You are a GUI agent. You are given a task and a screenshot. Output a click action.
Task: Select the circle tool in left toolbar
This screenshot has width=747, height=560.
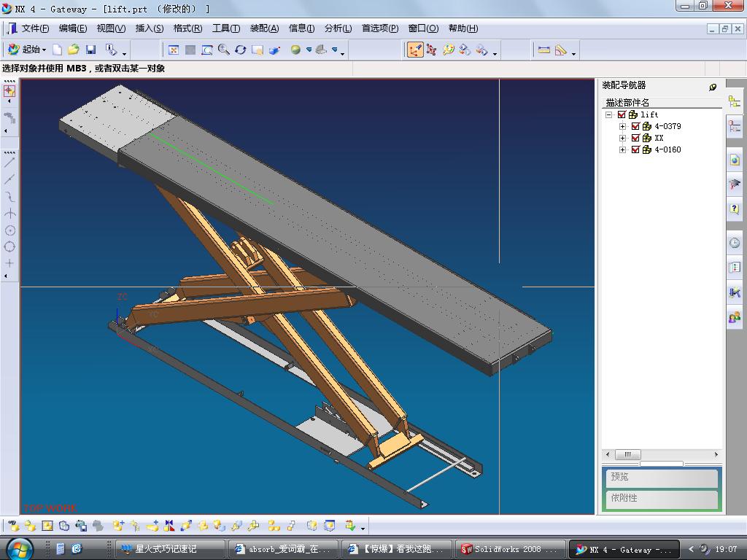9,230
